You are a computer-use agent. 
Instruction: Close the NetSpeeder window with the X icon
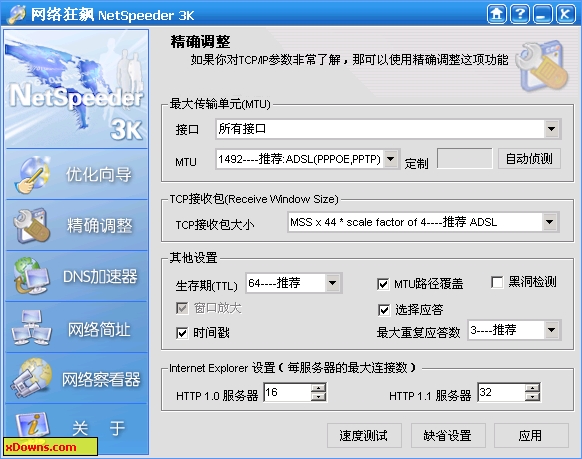[x=565, y=14]
